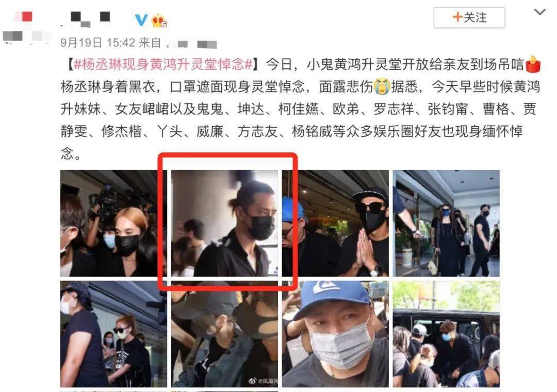This screenshot has width=557, height=392.
Task: Open photo of orange-haired woman in black mask
Action: [113, 224]
